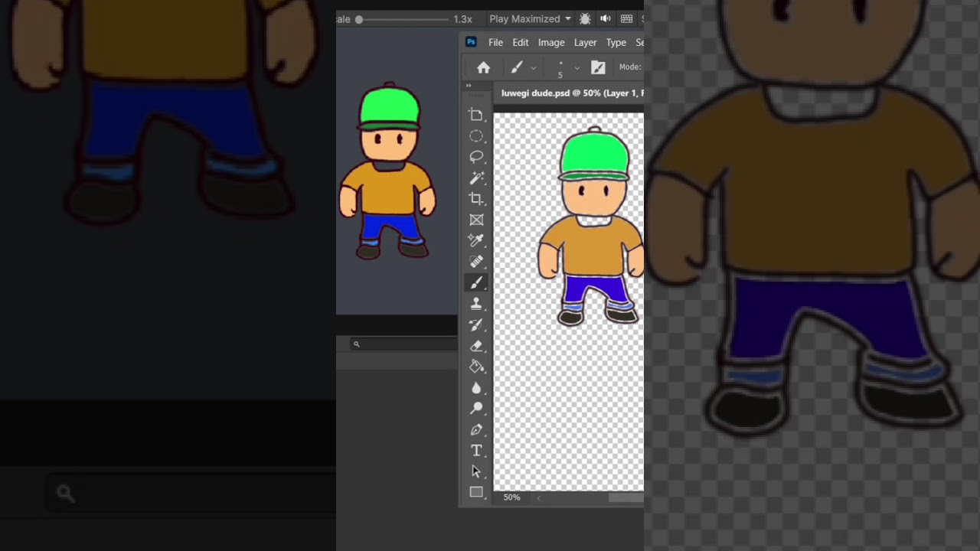Viewport: 980px width, 551px height.
Task: Select the Healing Brush tool
Action: 476,261
